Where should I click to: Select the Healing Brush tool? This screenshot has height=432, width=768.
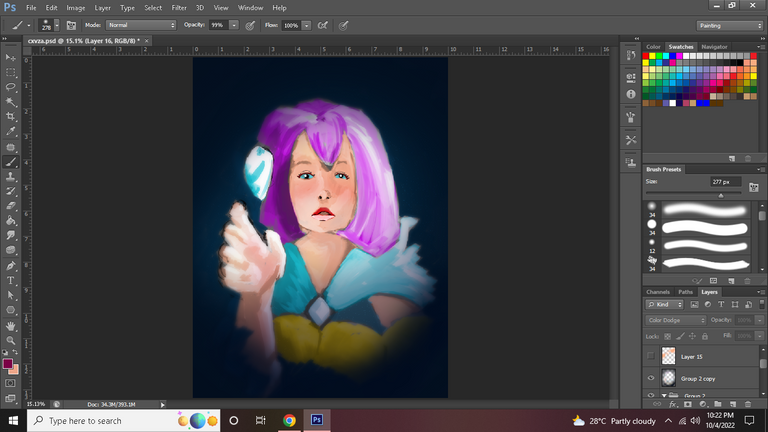click(10, 147)
